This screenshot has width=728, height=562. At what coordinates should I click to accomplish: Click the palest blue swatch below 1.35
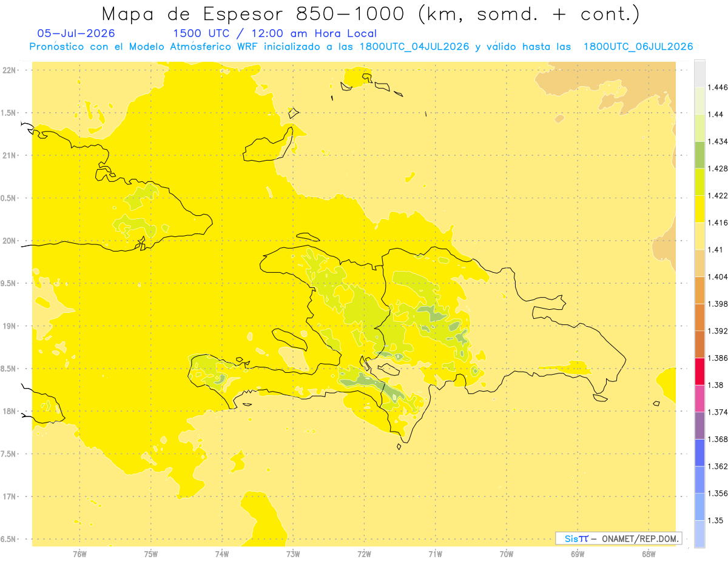699,534
